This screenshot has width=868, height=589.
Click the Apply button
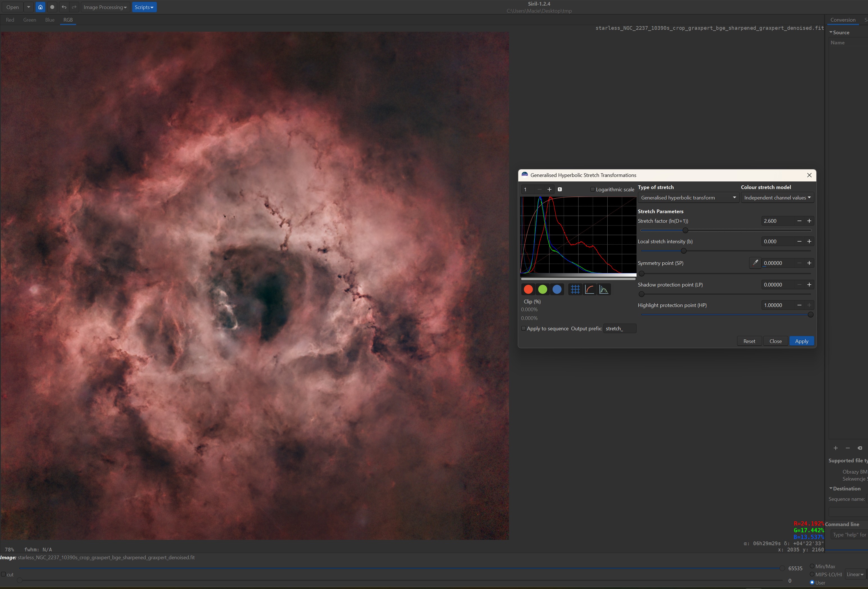[801, 341]
